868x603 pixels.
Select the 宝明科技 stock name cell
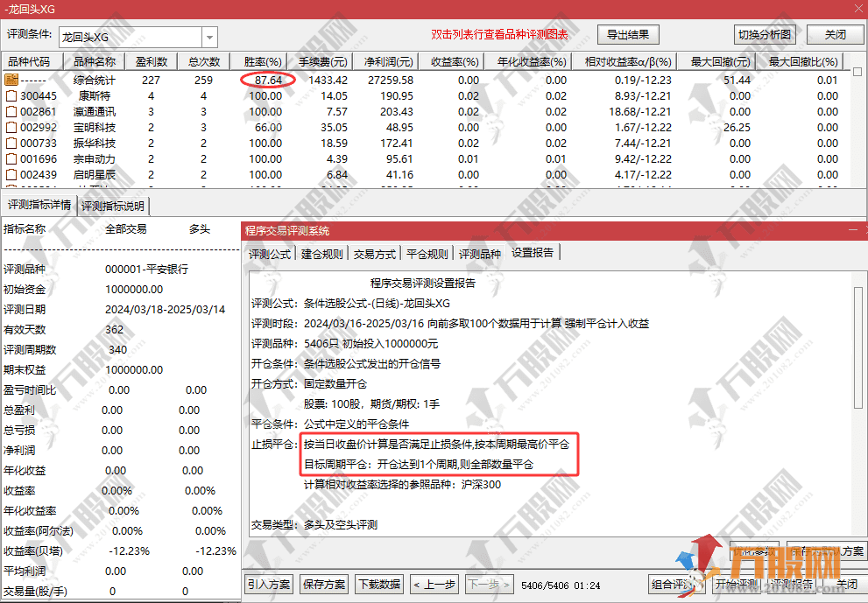click(94, 127)
